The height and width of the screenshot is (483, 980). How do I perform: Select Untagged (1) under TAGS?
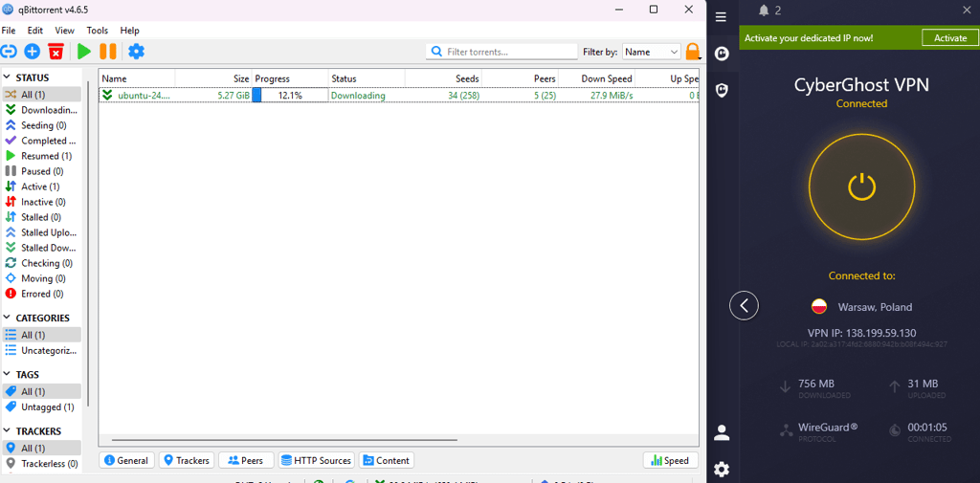(x=41, y=406)
